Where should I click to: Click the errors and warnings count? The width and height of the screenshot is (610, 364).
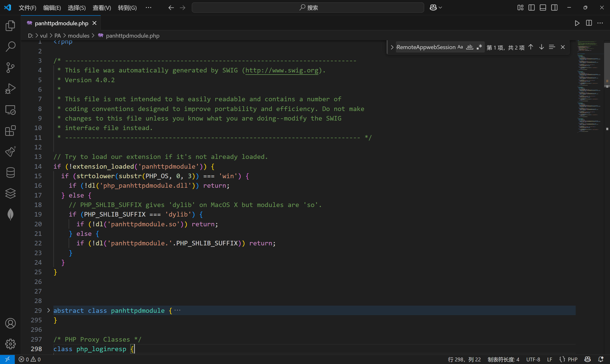tap(30, 359)
